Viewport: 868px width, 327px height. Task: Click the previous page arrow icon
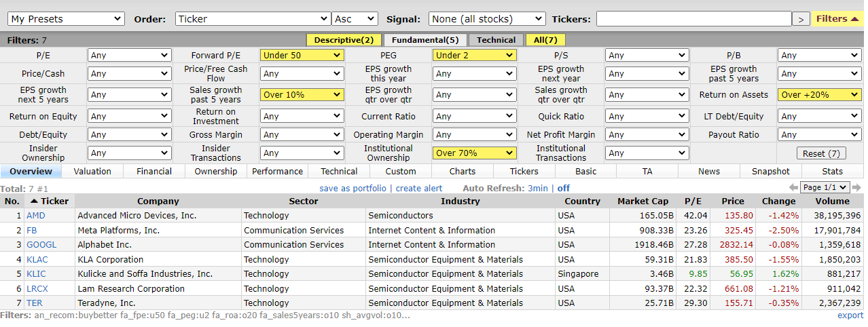(x=793, y=188)
